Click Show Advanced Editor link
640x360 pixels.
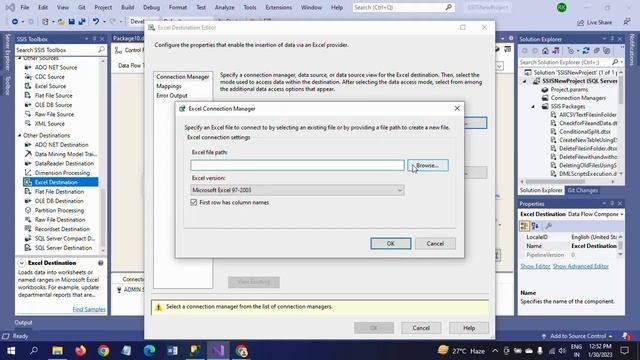coord(580,266)
